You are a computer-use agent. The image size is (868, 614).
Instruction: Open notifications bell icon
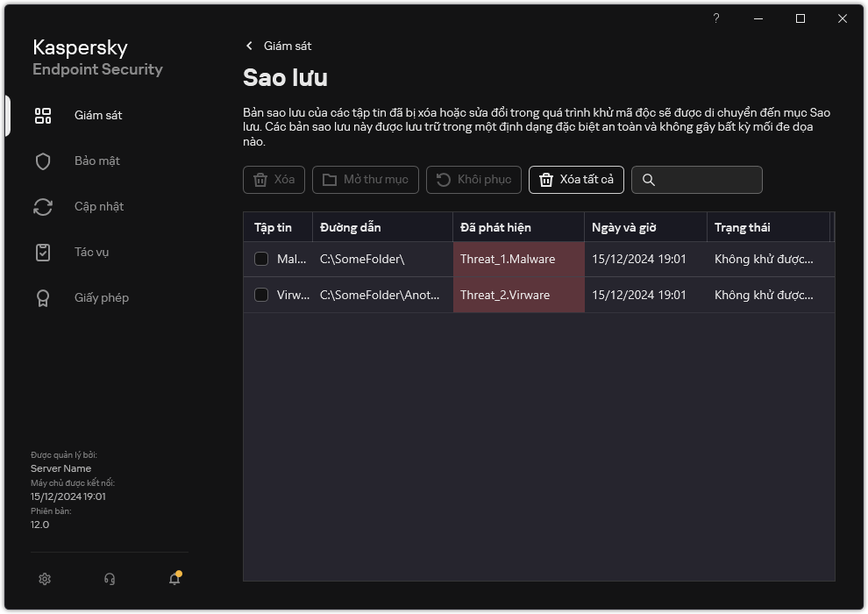[175, 578]
